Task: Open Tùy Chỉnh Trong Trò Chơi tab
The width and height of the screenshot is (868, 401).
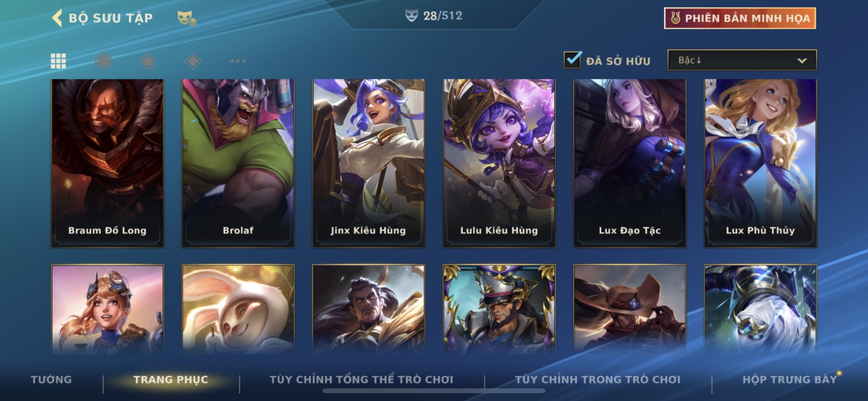Action: point(598,380)
